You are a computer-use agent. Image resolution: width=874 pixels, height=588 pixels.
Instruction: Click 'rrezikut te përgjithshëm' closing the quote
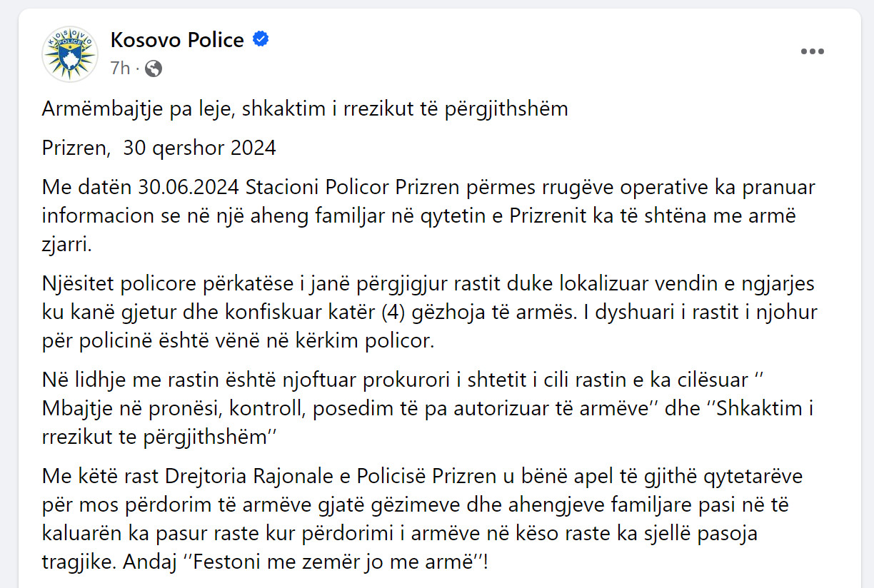click(x=154, y=437)
